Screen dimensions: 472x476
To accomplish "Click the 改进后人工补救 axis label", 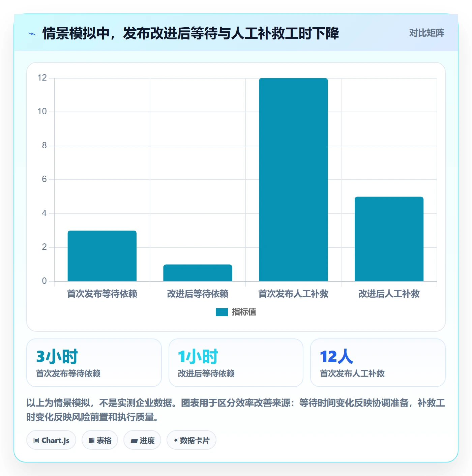I will pyautogui.click(x=389, y=294).
